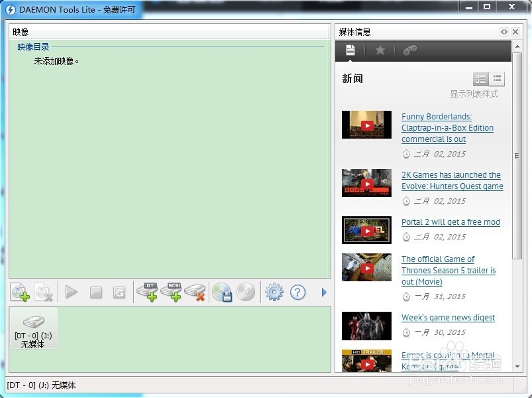Click the Evolve Hunters Quest video thumbnail

click(x=366, y=183)
